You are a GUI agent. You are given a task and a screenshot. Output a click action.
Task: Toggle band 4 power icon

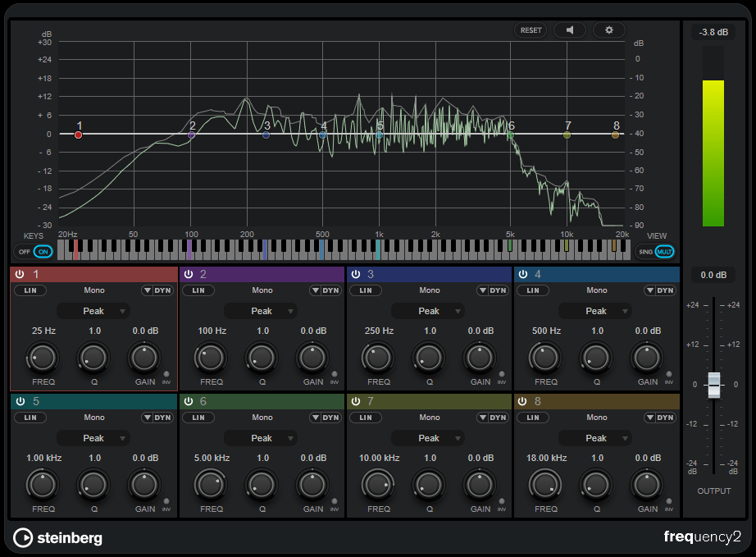pyautogui.click(x=523, y=274)
